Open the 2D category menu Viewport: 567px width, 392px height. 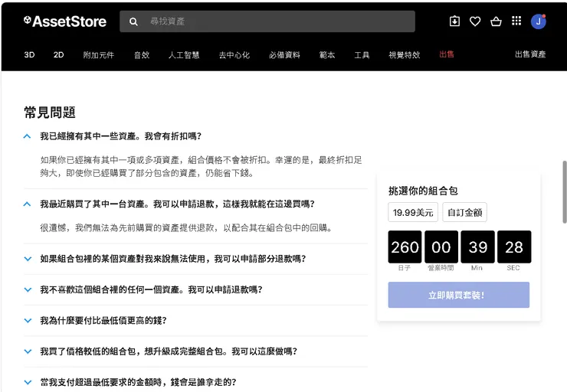tap(58, 55)
